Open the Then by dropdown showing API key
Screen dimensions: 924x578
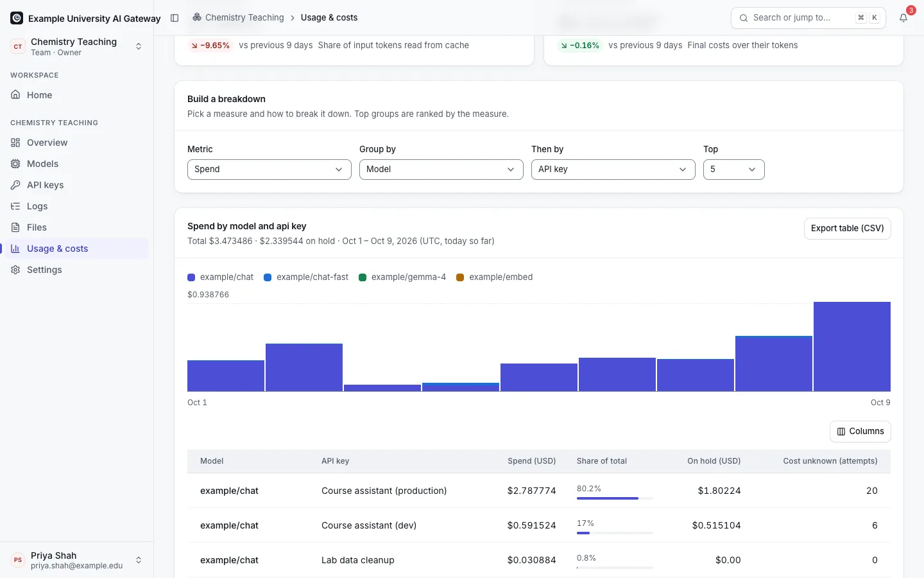pos(613,170)
